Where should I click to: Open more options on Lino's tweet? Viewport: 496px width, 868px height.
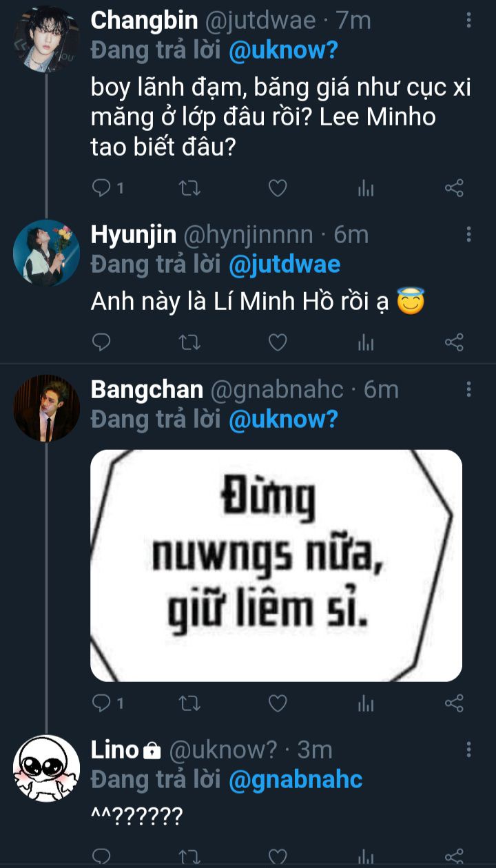click(x=469, y=750)
